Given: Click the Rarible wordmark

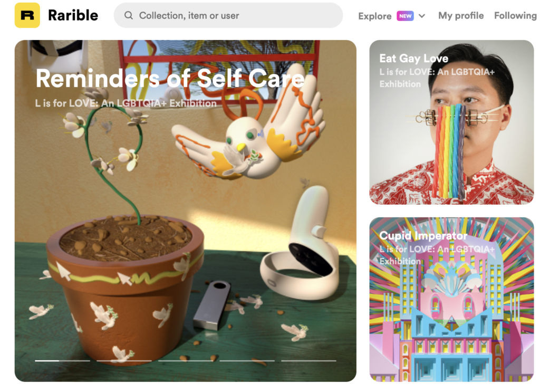Looking at the screenshot, I should [x=73, y=15].
